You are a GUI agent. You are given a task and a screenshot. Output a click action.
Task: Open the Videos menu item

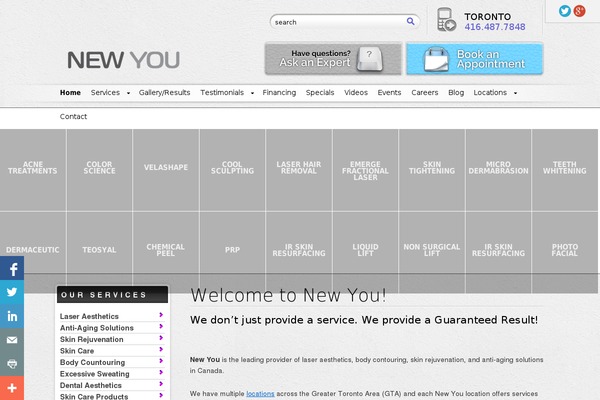point(356,93)
